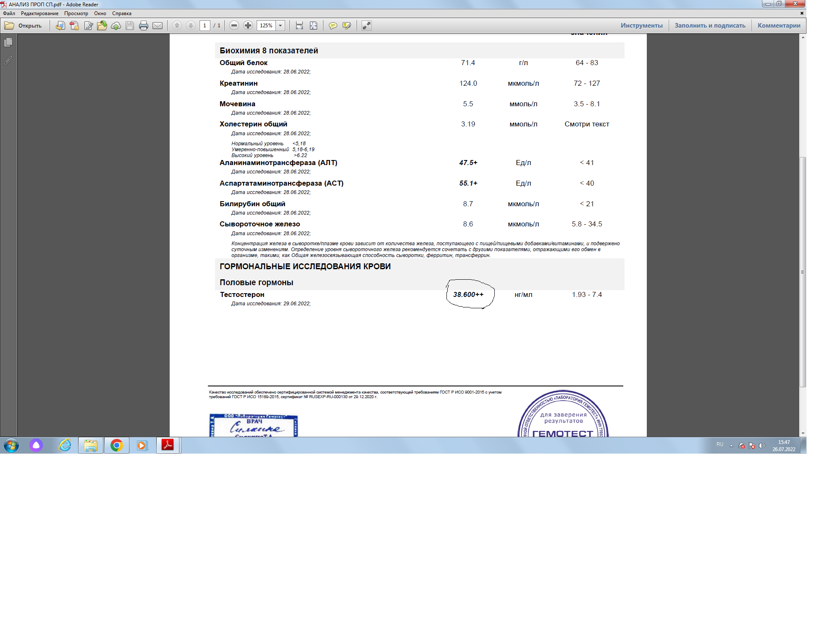This screenshot has width=840, height=630.
Task: Open the Инструменты pane
Action: click(x=641, y=26)
